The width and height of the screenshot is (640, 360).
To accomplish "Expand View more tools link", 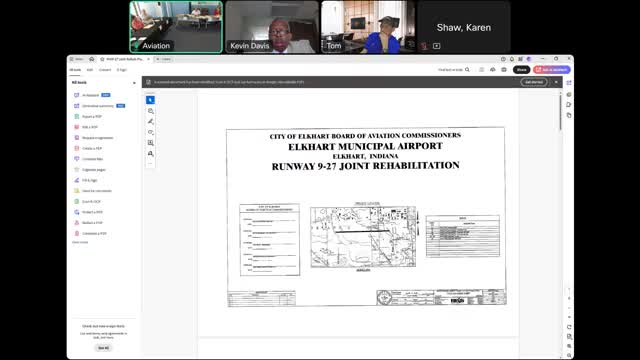I will coord(80,242).
